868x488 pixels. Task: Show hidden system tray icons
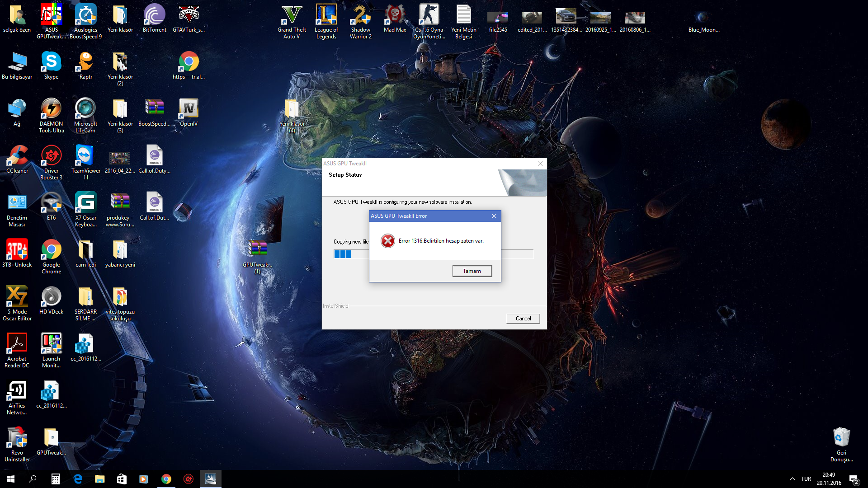(x=792, y=479)
